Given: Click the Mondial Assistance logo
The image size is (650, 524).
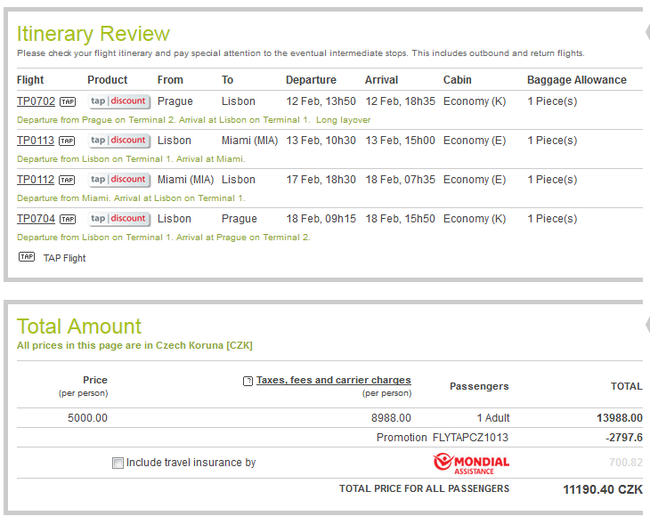Looking at the screenshot, I should point(471,463).
